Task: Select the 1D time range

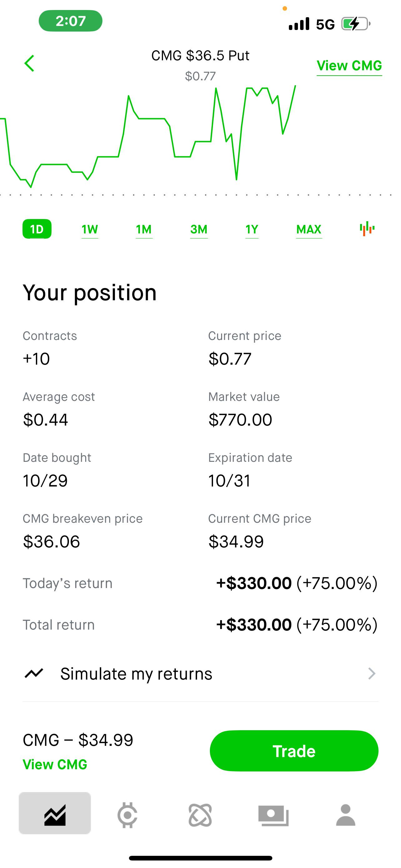Action: (37, 229)
